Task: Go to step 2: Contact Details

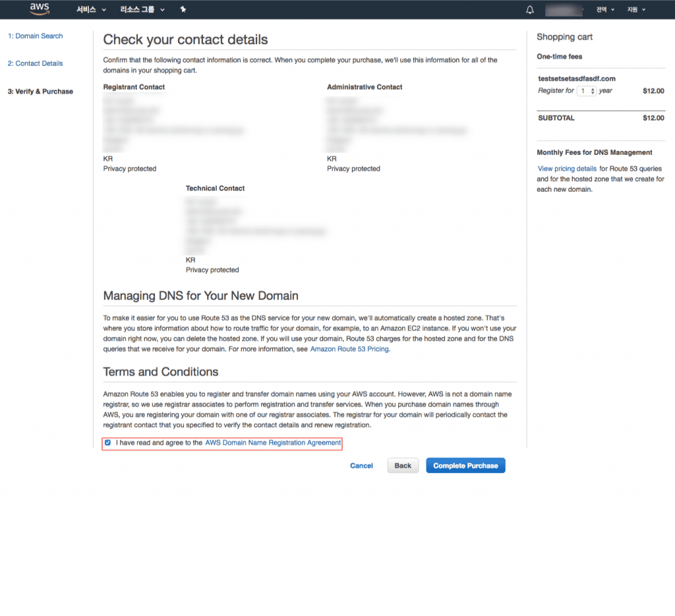Action: point(36,64)
